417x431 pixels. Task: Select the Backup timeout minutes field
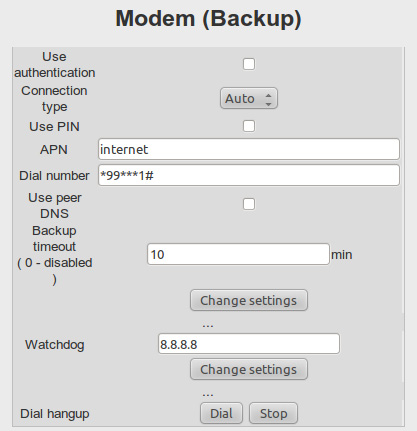tap(238, 254)
